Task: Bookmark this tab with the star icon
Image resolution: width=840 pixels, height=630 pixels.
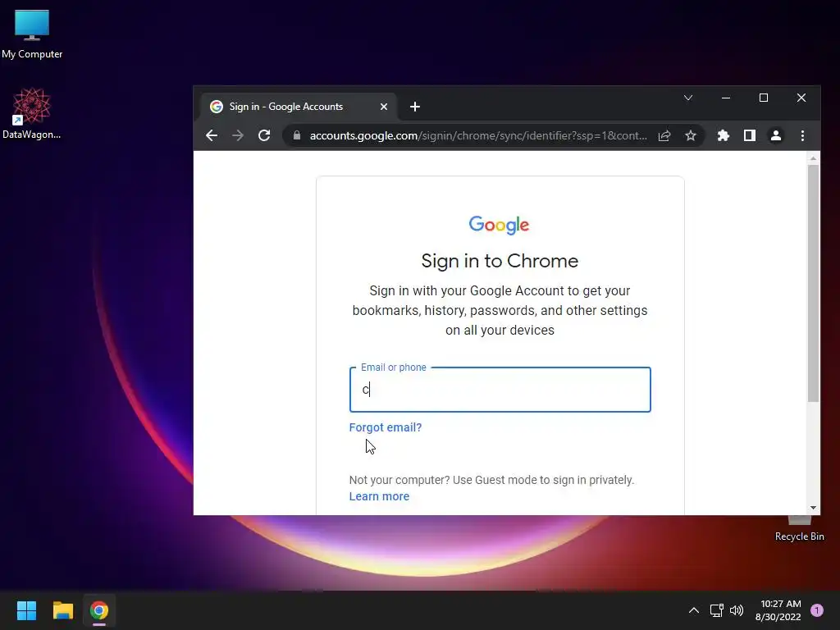Action: (691, 135)
